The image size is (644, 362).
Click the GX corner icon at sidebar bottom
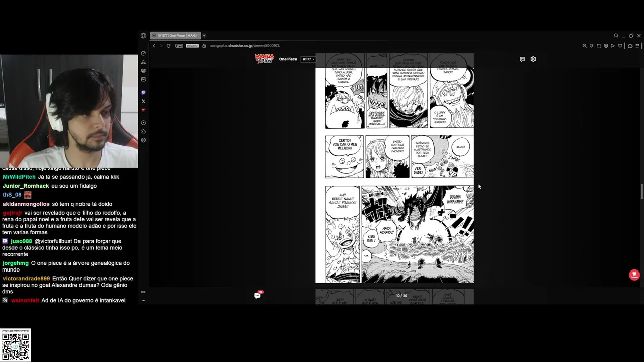pyautogui.click(x=143, y=292)
